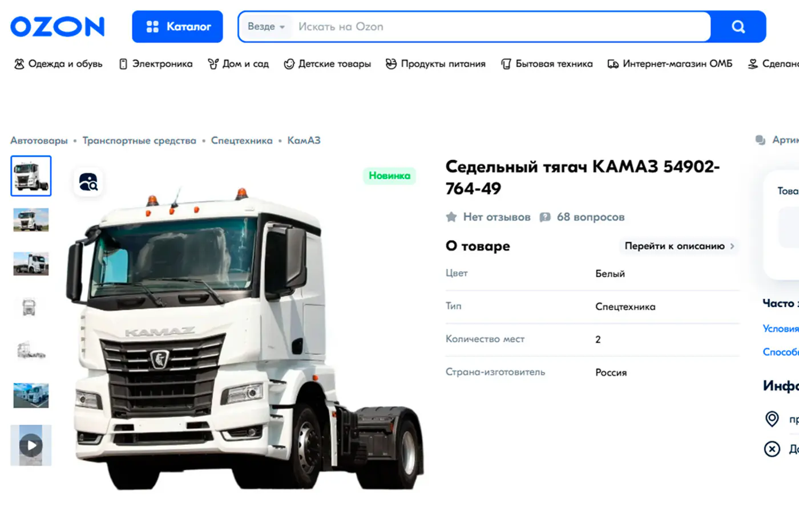799x532 pixels.
Task: Click the plant icon beside Дом и сад
Action: 213,64
